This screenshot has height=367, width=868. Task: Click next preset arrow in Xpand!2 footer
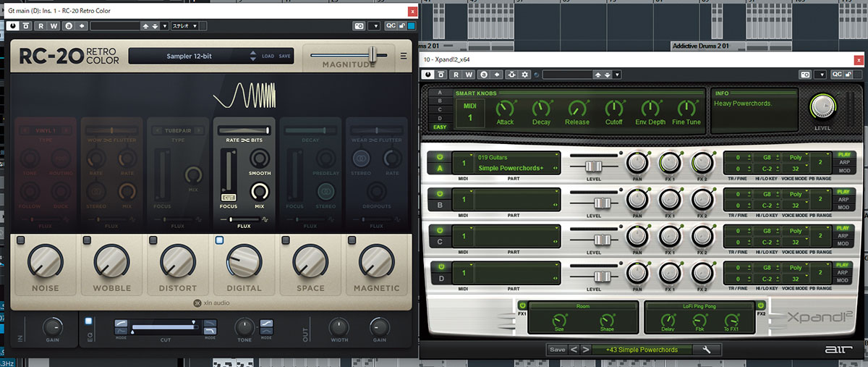coord(587,350)
